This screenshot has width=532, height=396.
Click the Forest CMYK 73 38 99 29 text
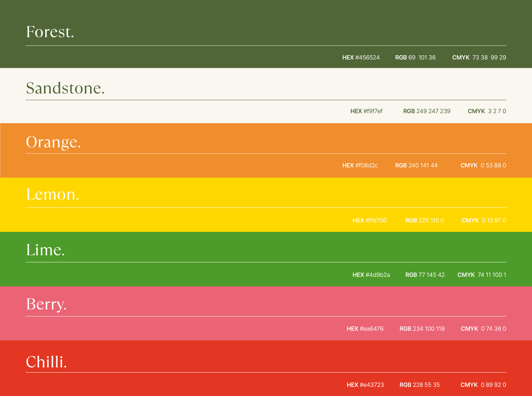[x=479, y=58]
